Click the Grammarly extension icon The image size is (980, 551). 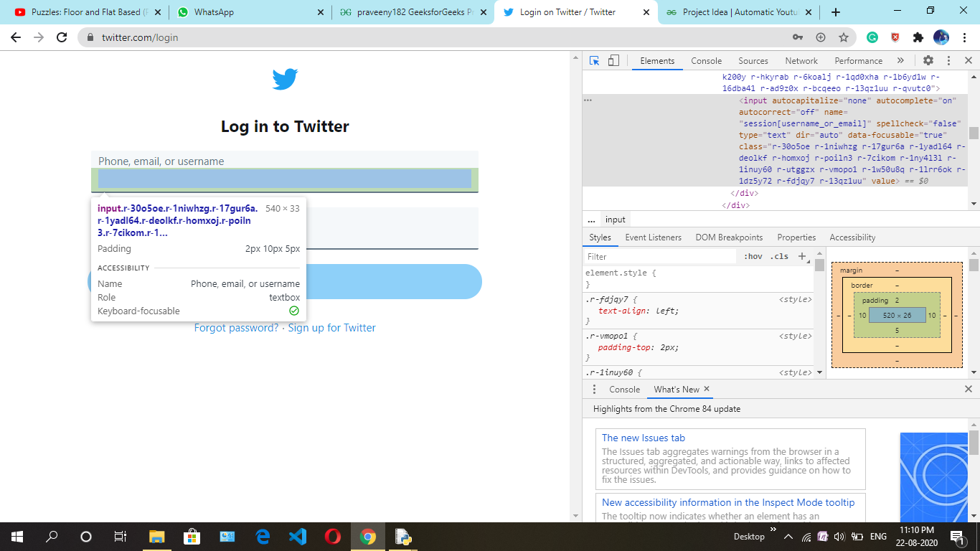pyautogui.click(x=872, y=37)
